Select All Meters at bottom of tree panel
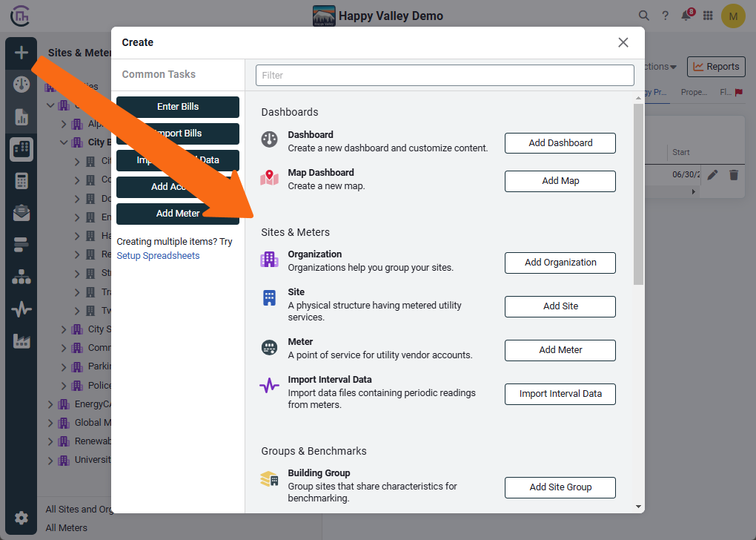This screenshot has width=756, height=540. tap(67, 528)
